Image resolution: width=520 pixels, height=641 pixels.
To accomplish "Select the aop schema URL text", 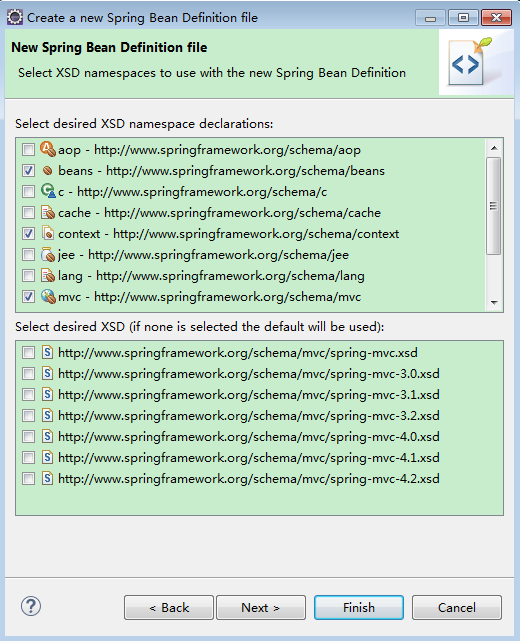I will tap(227, 150).
